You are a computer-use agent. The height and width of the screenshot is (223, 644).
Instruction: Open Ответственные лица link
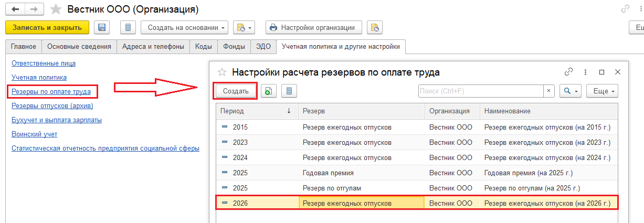point(44,63)
